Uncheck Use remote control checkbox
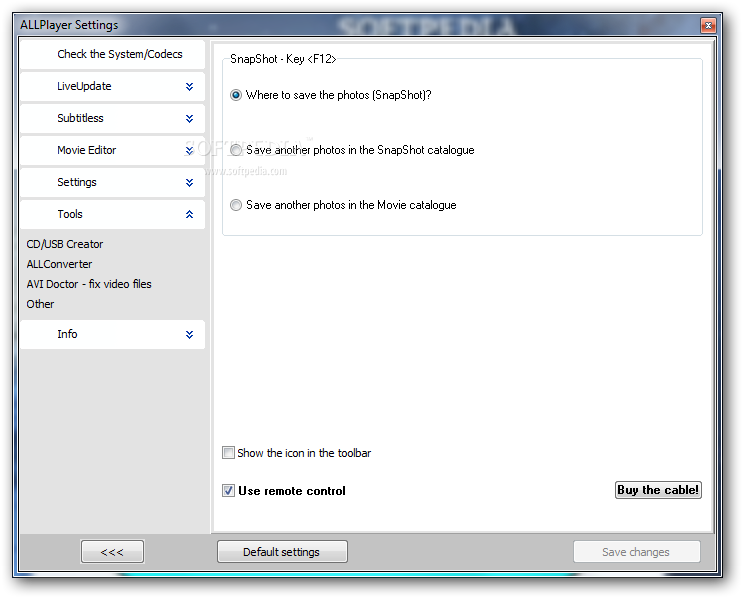This screenshot has width=743, height=598. coord(228,490)
